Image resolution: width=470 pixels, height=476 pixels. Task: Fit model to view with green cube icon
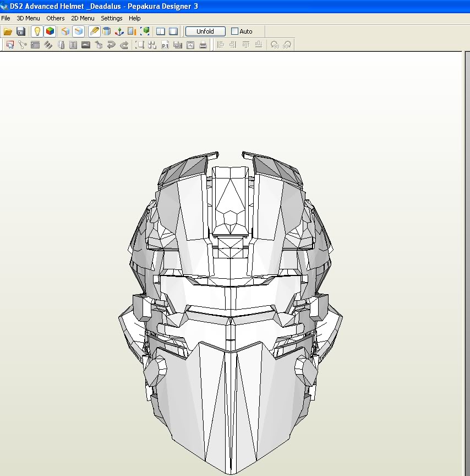point(145,31)
